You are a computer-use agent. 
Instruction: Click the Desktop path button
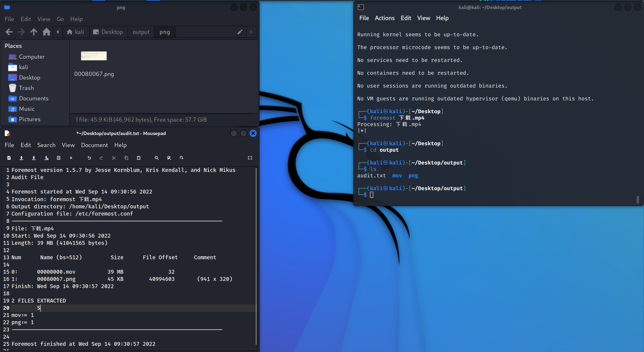108,32
